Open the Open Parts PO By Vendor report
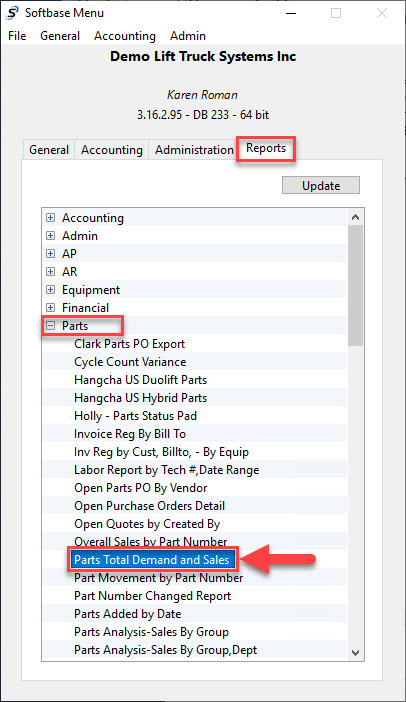This screenshot has width=406, height=702. coord(141,488)
